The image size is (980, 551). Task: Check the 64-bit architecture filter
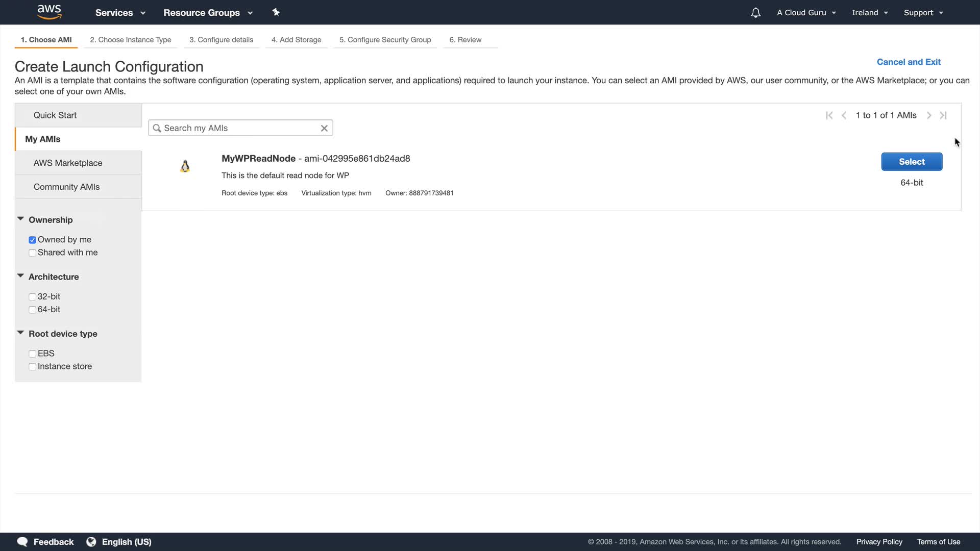(x=32, y=310)
